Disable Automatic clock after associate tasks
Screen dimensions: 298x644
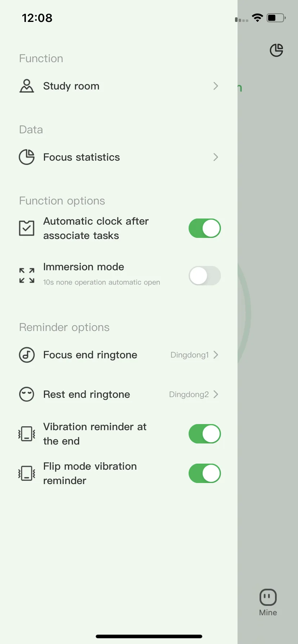205,228
